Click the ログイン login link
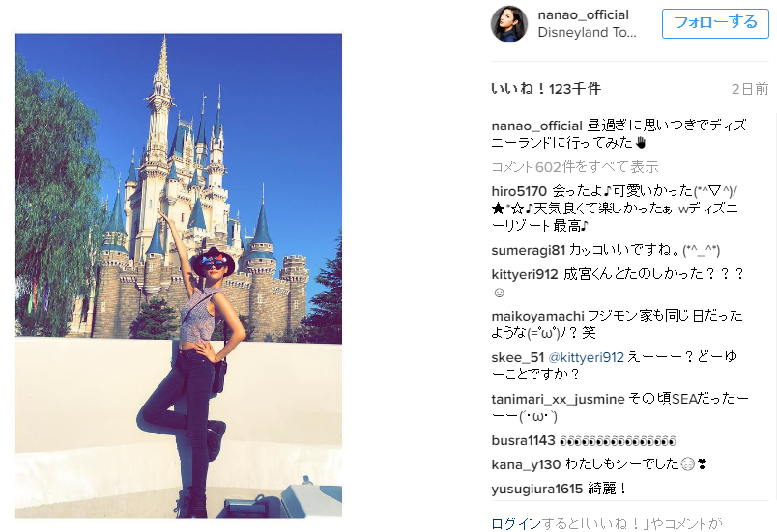Screen dimensions: 777x532 pos(516,523)
